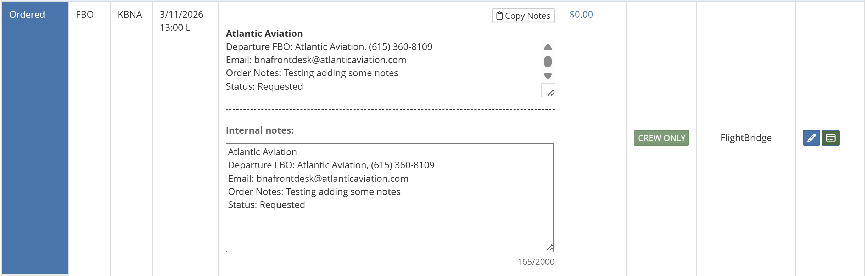Click the notes scroll down arrow

click(x=548, y=76)
